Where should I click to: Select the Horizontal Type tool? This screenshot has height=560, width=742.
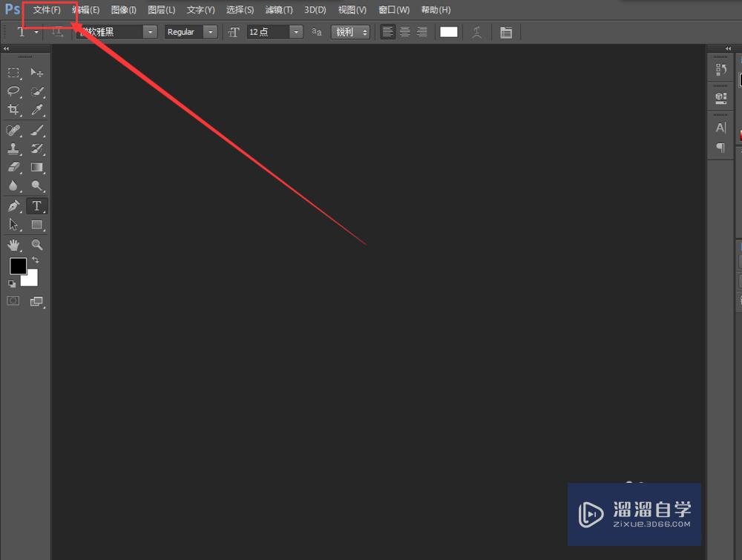37,205
